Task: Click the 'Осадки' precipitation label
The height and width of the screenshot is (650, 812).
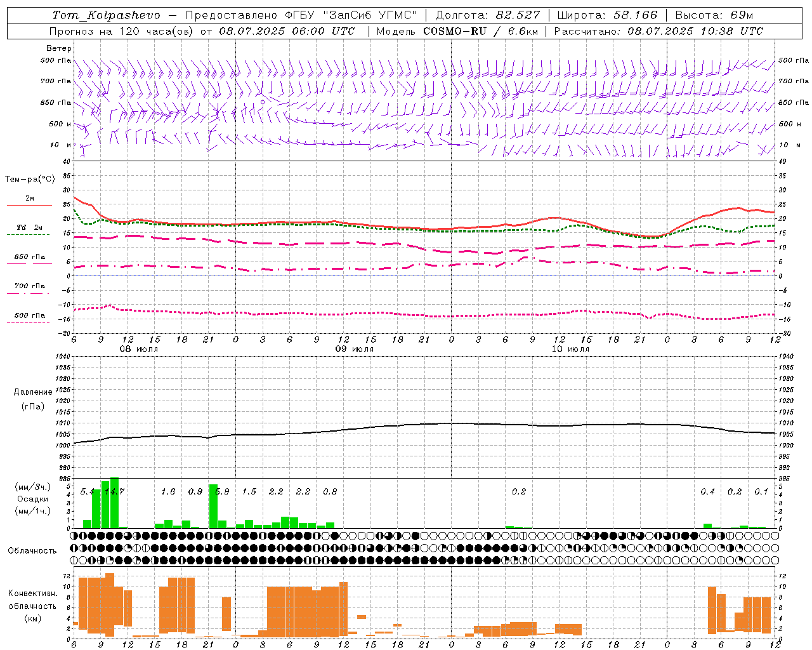Action: click(32, 499)
